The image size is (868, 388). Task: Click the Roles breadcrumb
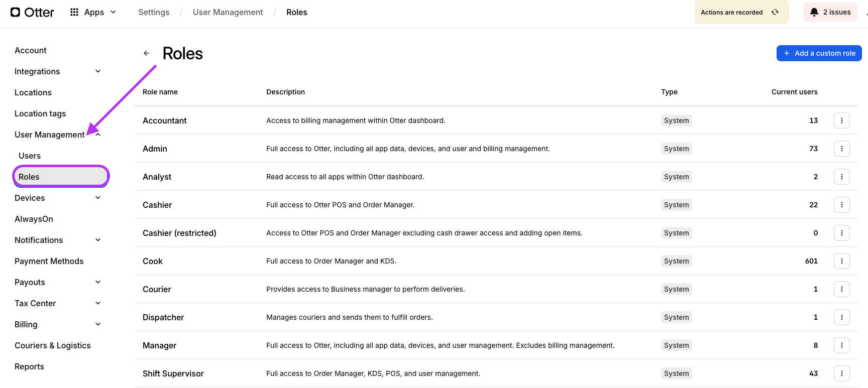coord(297,12)
